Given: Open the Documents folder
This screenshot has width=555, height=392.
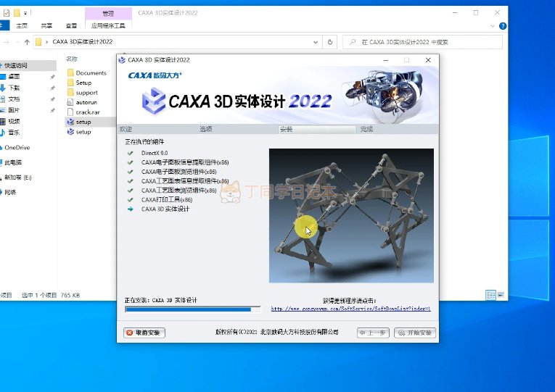Looking at the screenshot, I should pos(91,73).
